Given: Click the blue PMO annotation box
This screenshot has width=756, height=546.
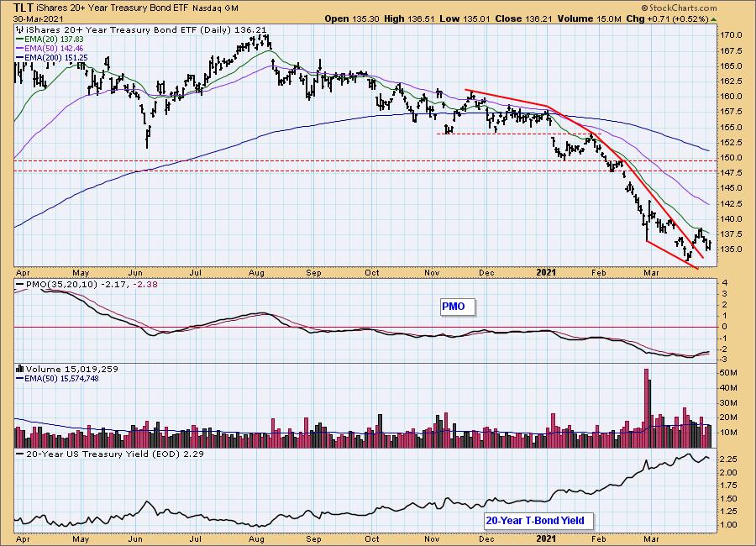Looking at the screenshot, I should coord(458,307).
